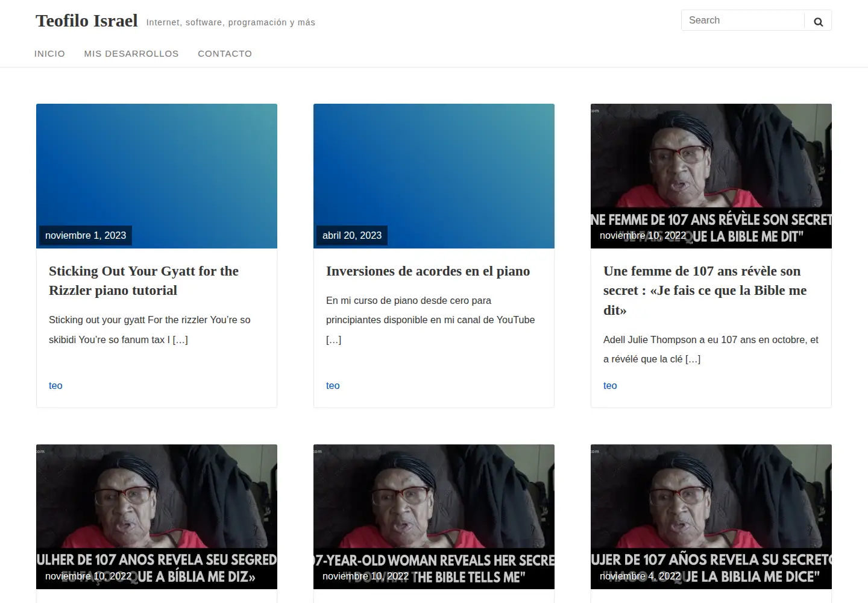Click the 'Internet, software, programación y más' tagline
The image size is (868, 603).
pyautogui.click(x=231, y=22)
